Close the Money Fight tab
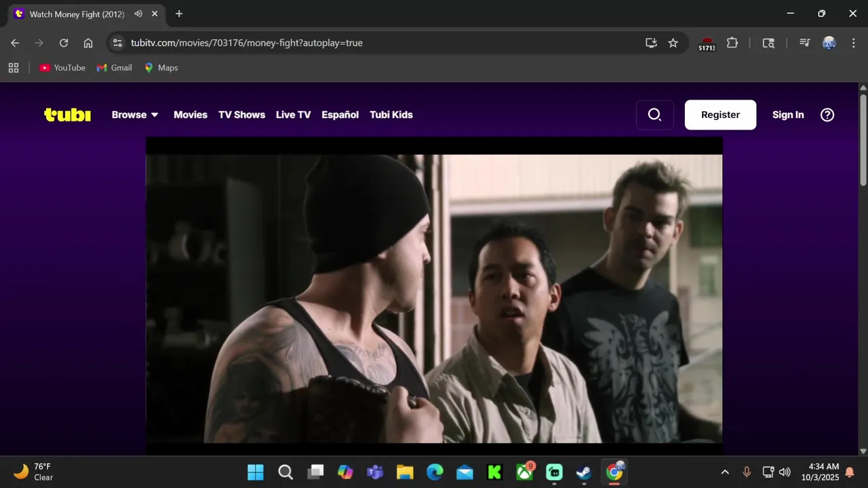 pos(155,14)
